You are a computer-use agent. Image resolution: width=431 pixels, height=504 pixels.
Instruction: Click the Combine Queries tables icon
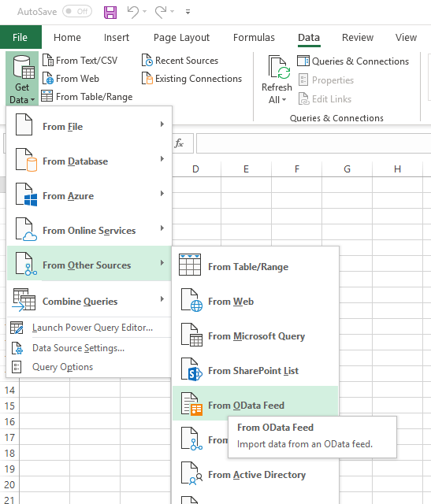24,299
